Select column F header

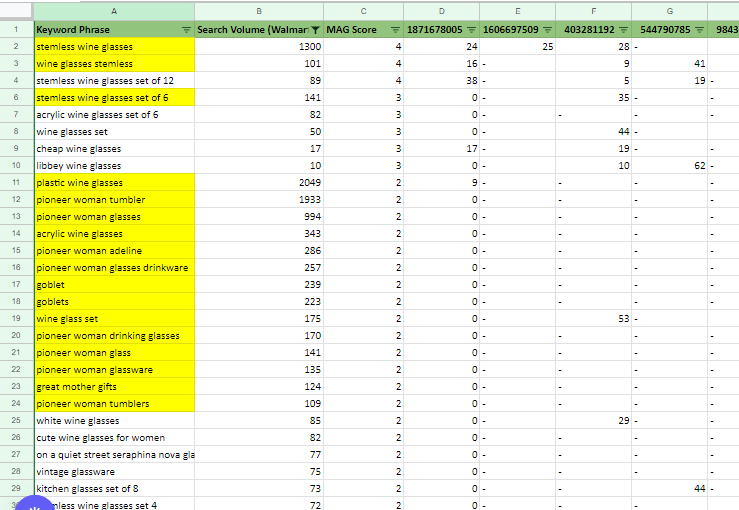pos(593,11)
